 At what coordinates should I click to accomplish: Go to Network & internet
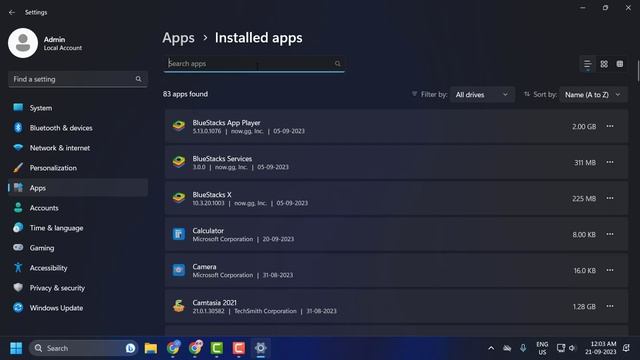[78, 148]
